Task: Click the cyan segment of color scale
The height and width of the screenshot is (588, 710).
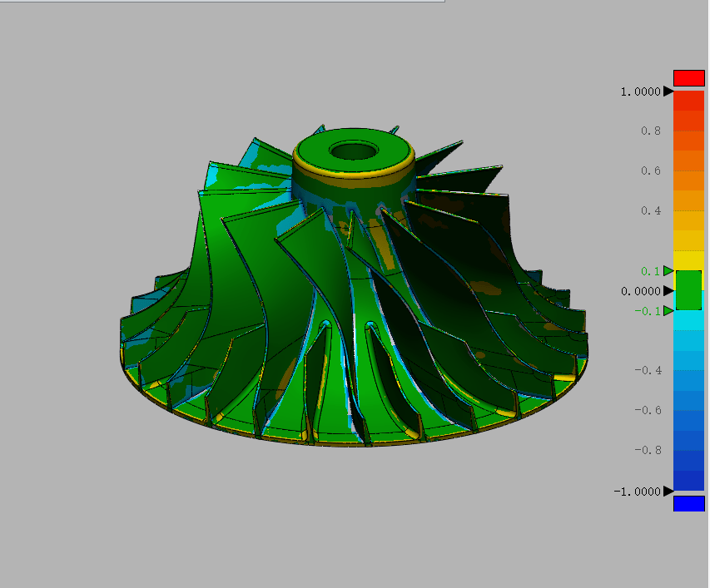Action: pyautogui.click(x=688, y=321)
